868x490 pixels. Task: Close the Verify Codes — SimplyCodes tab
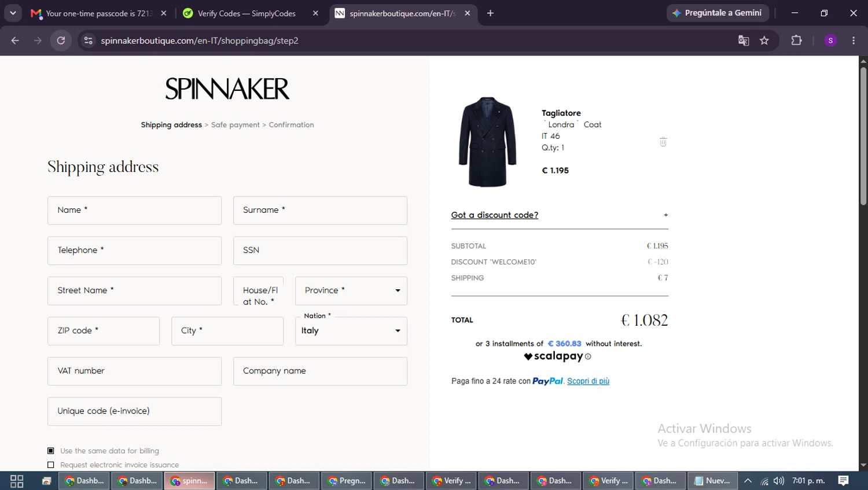[x=315, y=13]
